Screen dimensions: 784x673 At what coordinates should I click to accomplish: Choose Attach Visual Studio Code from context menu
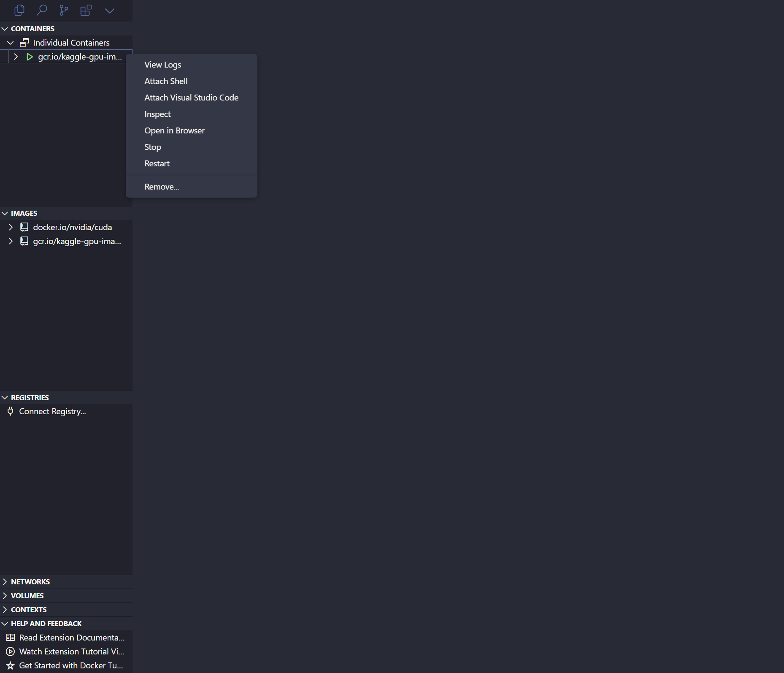191,97
